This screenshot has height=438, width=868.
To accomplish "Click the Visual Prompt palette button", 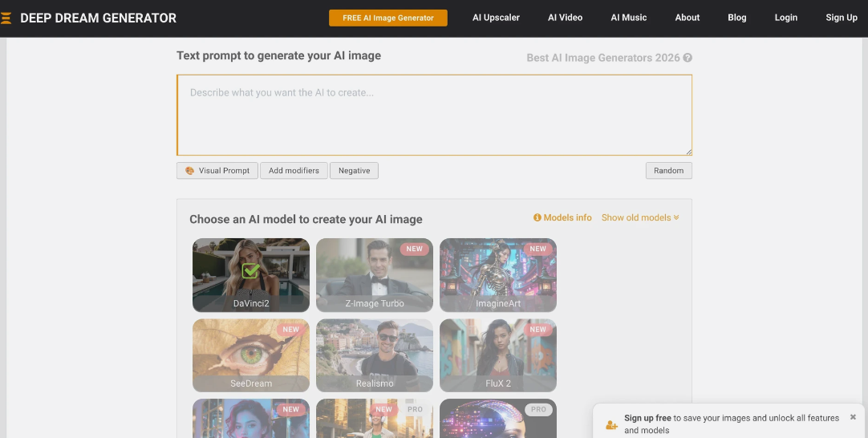I will tap(217, 171).
